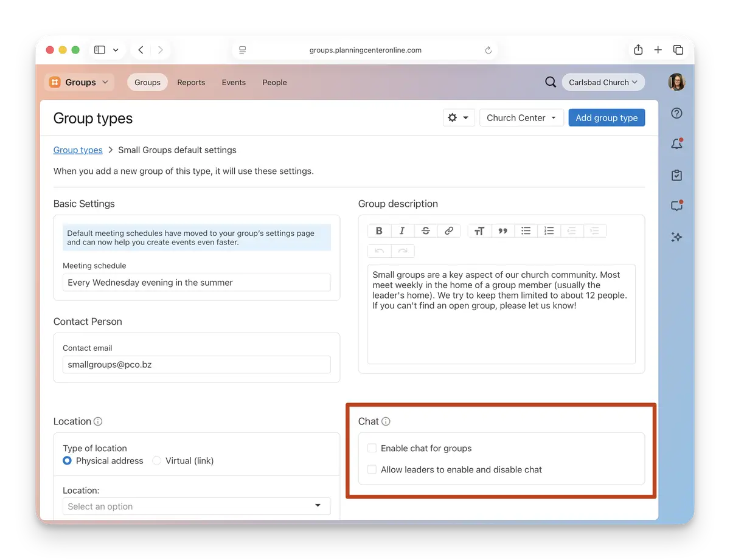Reload the page in Safari
730x560 pixels.
(x=488, y=50)
